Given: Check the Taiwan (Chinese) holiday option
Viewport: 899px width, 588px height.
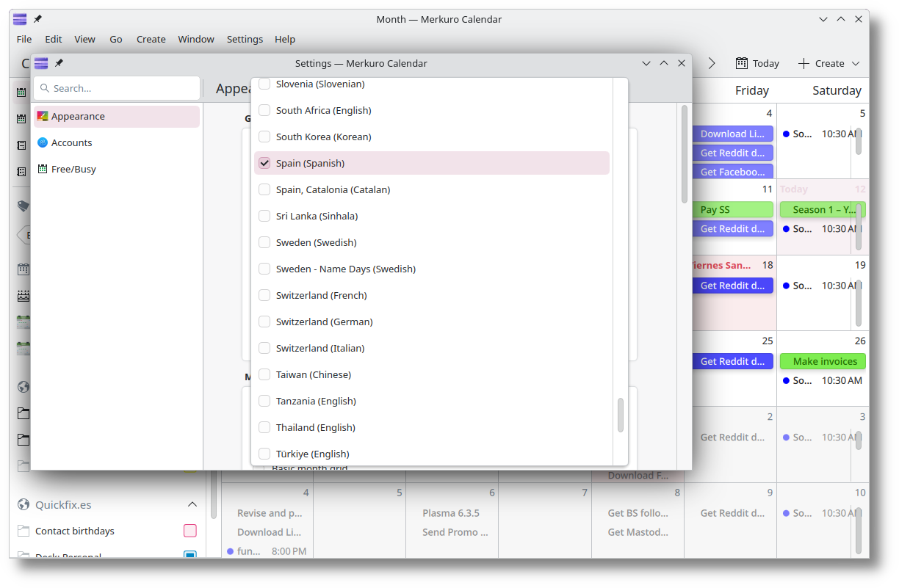Looking at the screenshot, I should click(x=264, y=374).
